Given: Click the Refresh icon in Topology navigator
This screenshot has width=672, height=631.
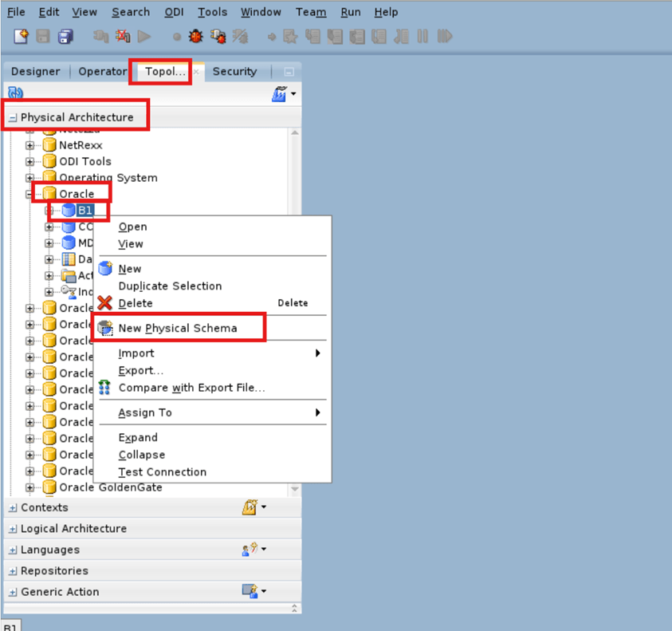Looking at the screenshot, I should coord(14,93).
